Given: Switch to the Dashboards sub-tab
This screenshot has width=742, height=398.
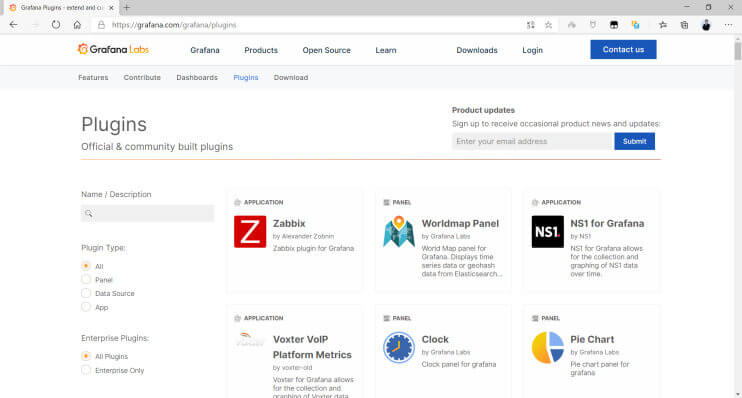Looking at the screenshot, I should coord(197,78).
